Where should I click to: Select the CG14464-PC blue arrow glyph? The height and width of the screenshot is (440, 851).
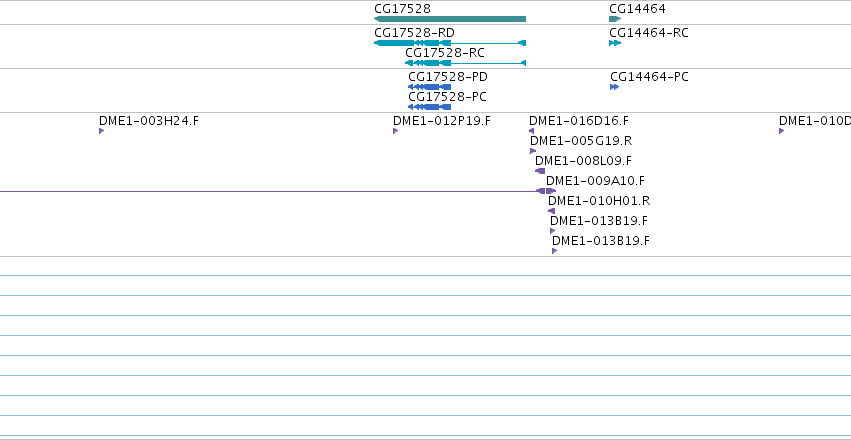[614, 87]
